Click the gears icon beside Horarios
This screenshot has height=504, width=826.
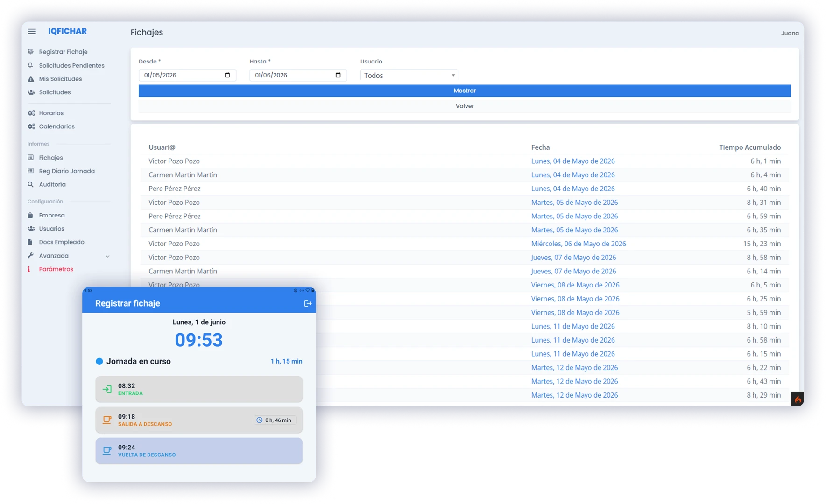[x=31, y=113]
